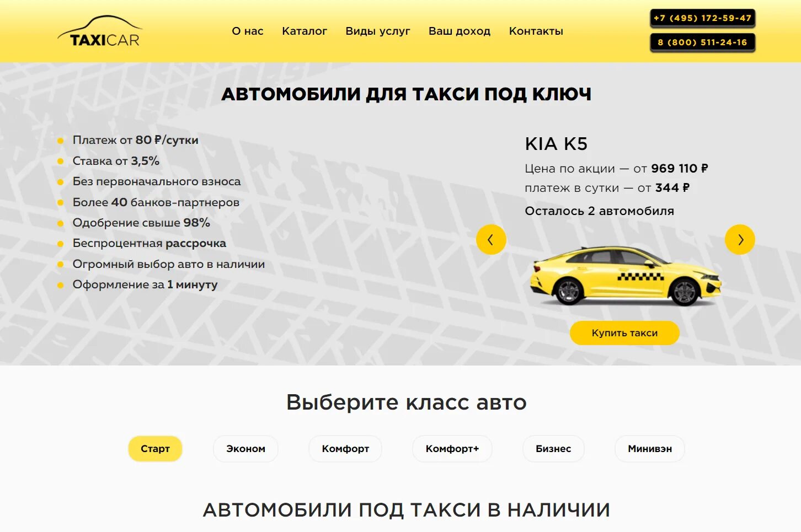Select the Бизнес class tab
Screen dimensions: 801x532
pyautogui.click(x=553, y=449)
